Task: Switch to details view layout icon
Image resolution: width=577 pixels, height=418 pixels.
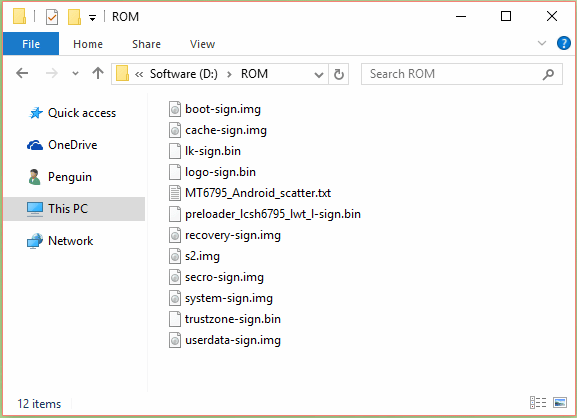Action: [538, 403]
